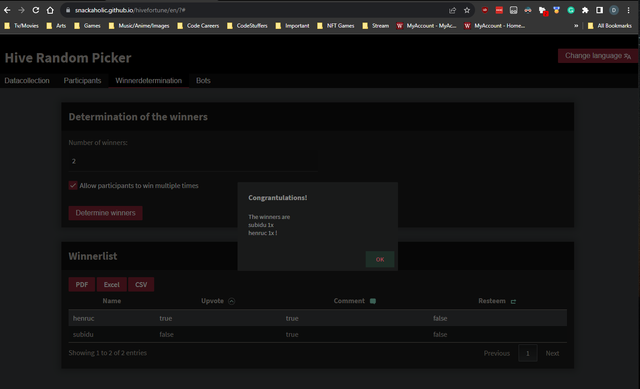Sort by the Name column header

coord(112,301)
